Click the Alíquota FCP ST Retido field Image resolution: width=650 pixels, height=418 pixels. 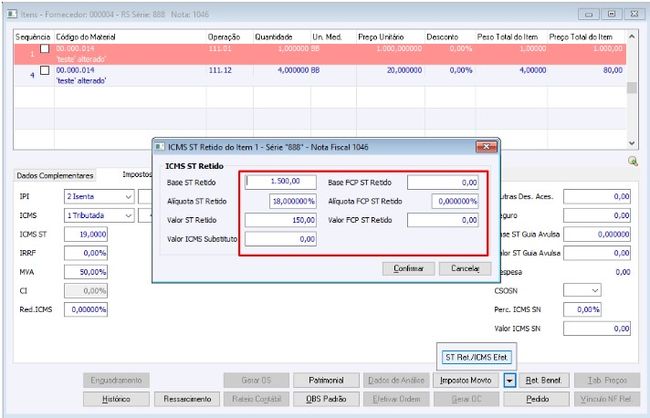point(455,201)
